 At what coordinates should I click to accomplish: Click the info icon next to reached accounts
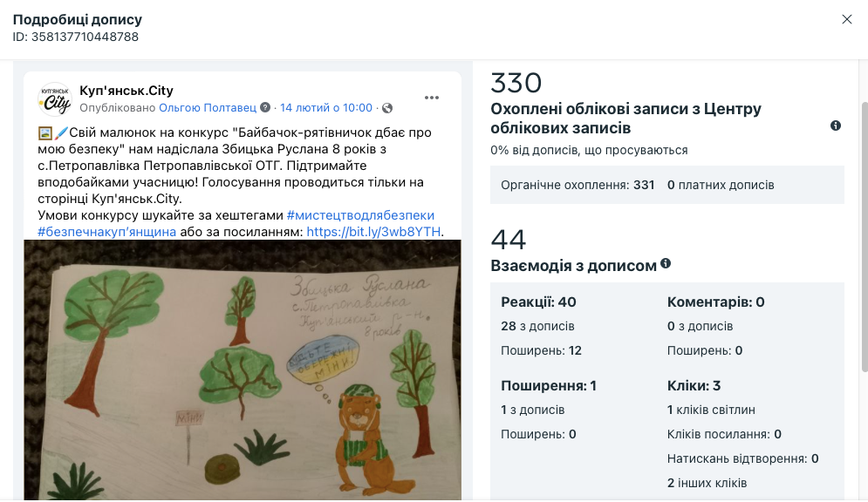[836, 125]
